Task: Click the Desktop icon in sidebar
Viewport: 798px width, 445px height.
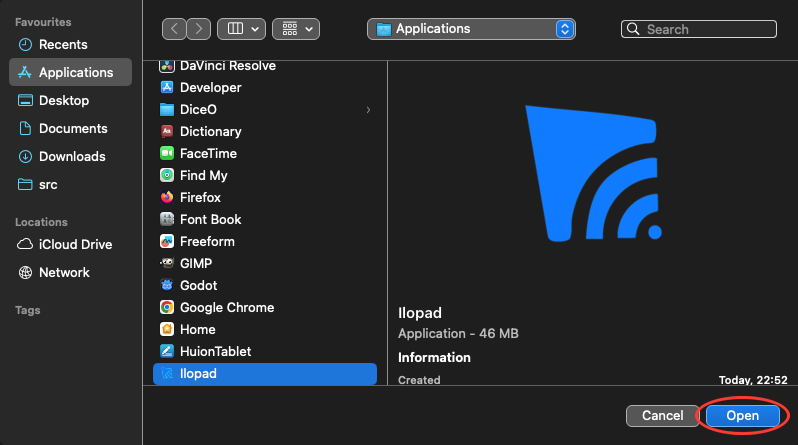Action: pos(25,100)
